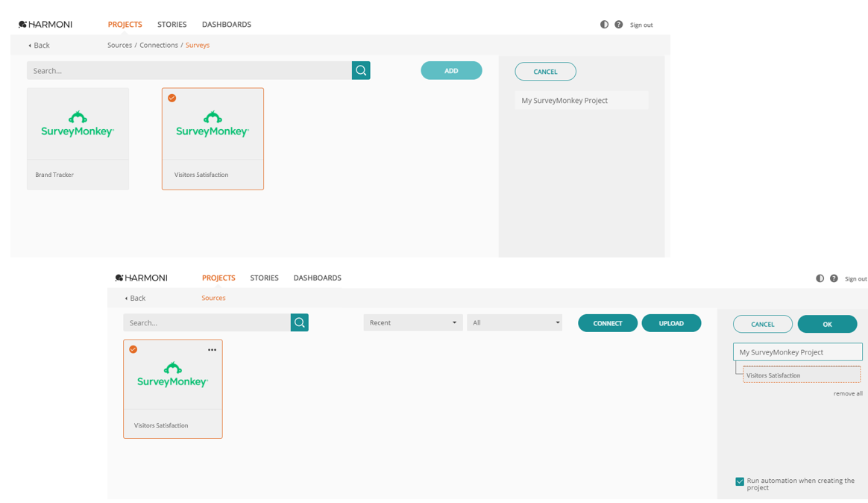Click the ADD button
Image resolution: width=868 pixels, height=503 pixels.
[451, 70]
